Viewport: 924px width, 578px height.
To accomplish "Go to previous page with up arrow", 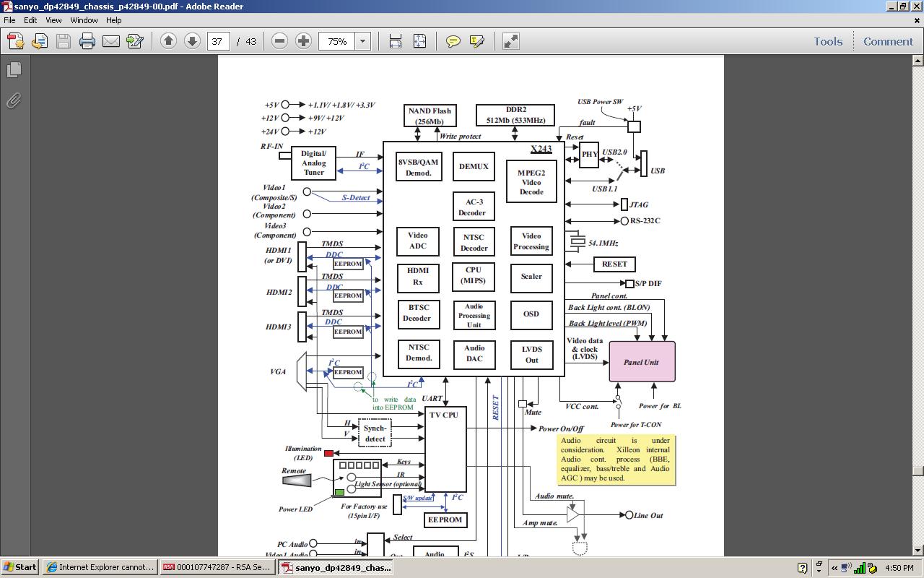I will [168, 41].
